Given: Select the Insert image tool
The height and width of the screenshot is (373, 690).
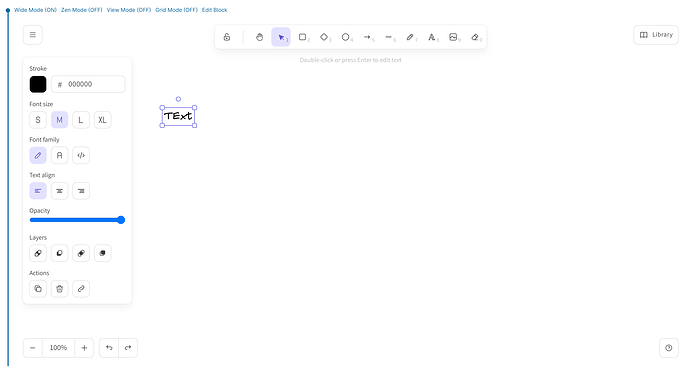Looking at the screenshot, I should (454, 37).
